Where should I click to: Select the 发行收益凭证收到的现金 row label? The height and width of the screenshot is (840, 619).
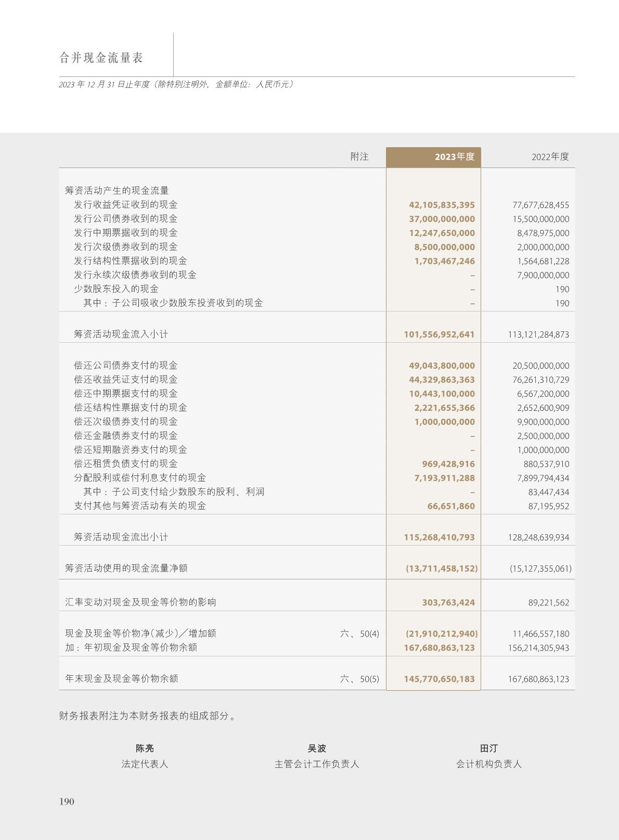click(x=125, y=205)
